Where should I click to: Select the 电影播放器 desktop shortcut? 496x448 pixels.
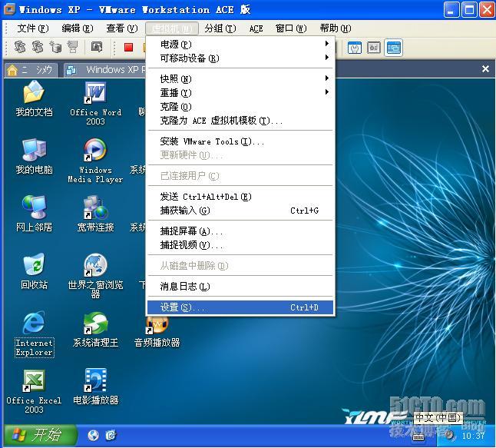[95, 387]
